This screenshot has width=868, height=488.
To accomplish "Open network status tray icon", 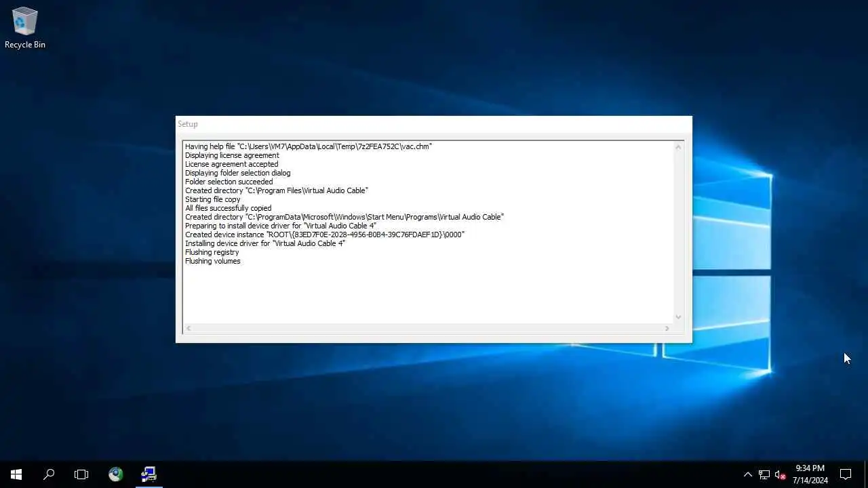I will point(764,474).
